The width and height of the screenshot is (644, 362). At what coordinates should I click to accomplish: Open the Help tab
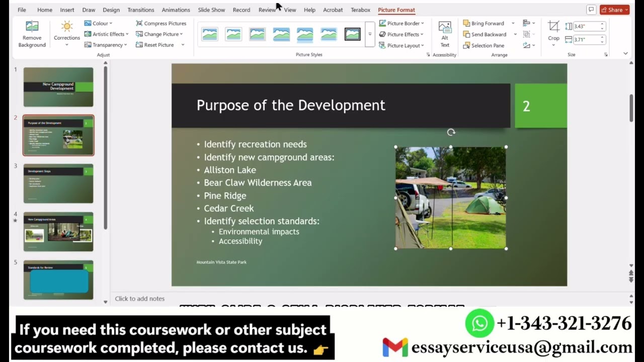pos(309,10)
